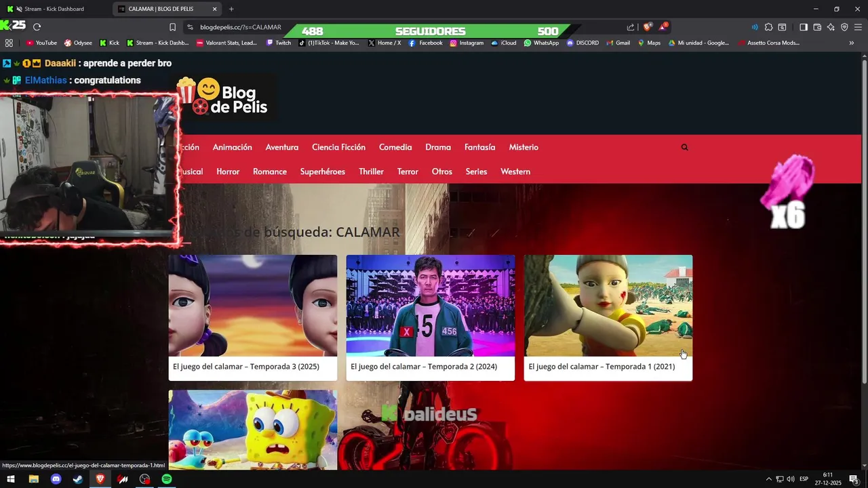Viewport: 868px width, 488px height.
Task: Open Spotify from the taskbar
Action: [167, 479]
